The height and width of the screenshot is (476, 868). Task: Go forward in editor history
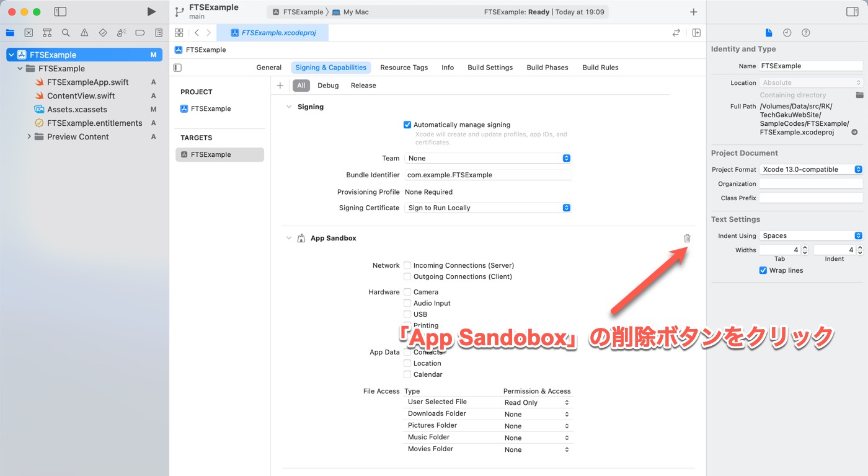click(x=209, y=33)
